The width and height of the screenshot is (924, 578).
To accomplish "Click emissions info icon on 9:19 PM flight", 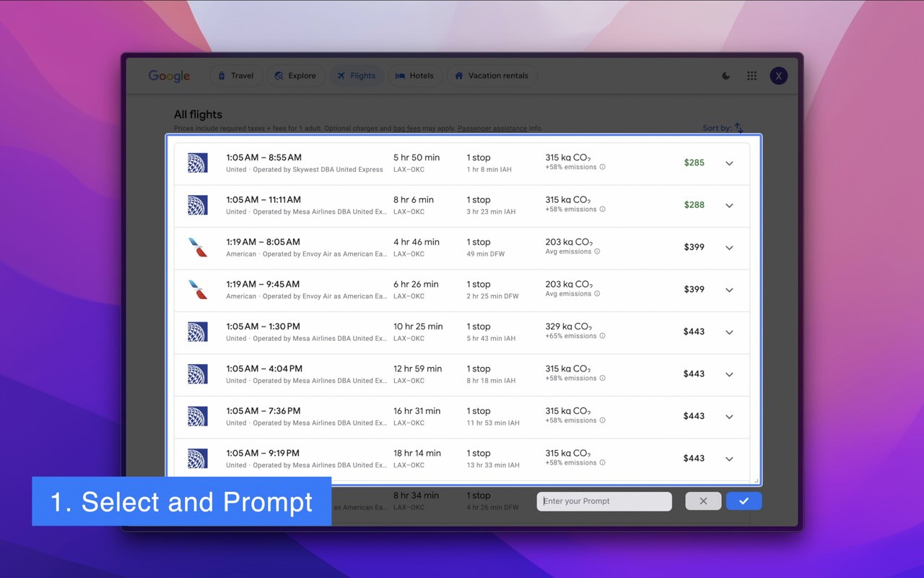I will pos(603,463).
